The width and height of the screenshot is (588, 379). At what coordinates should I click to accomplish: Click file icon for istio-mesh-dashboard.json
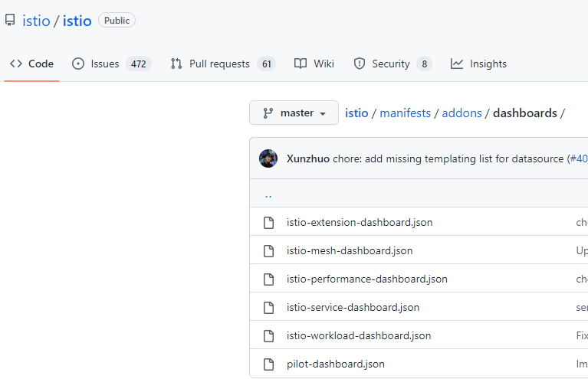(x=268, y=250)
